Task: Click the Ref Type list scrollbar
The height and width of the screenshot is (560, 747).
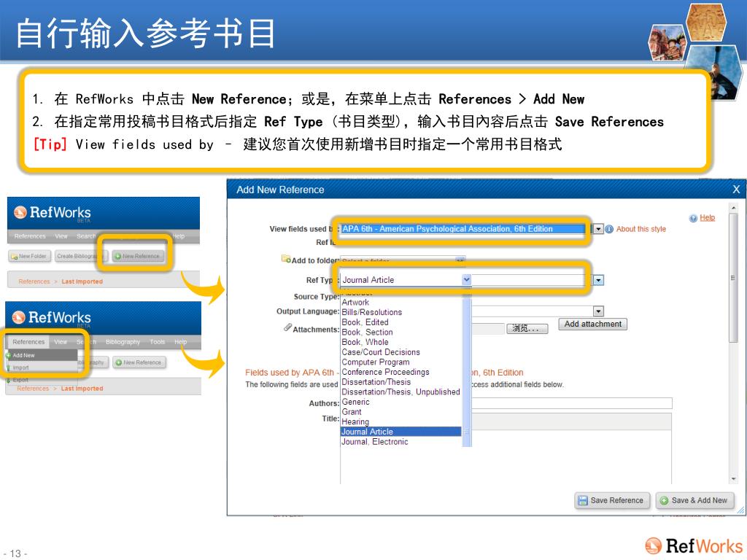Action: pyautogui.click(x=466, y=372)
